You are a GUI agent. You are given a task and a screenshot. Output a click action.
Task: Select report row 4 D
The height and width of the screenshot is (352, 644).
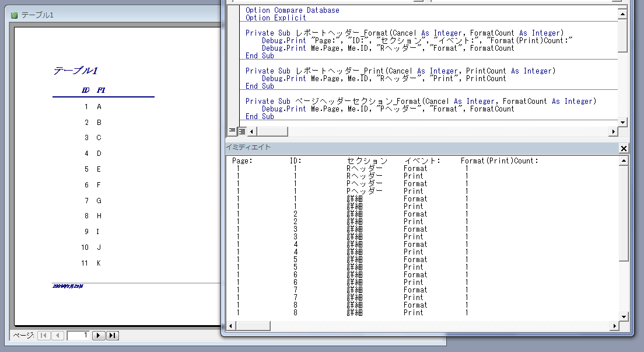coord(93,154)
